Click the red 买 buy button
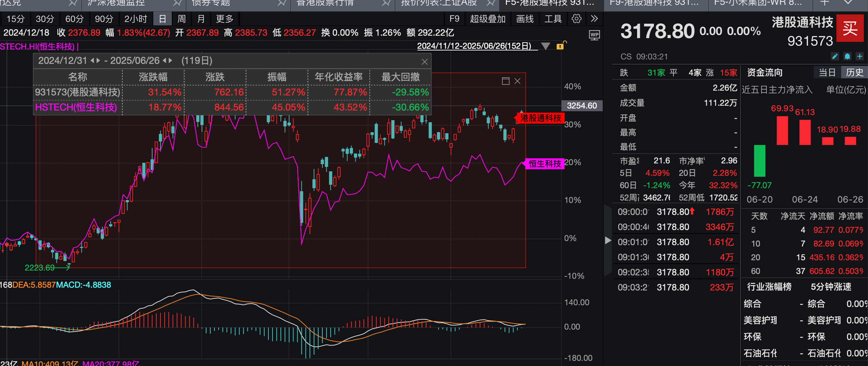The width and height of the screenshot is (868, 366). pos(850,28)
